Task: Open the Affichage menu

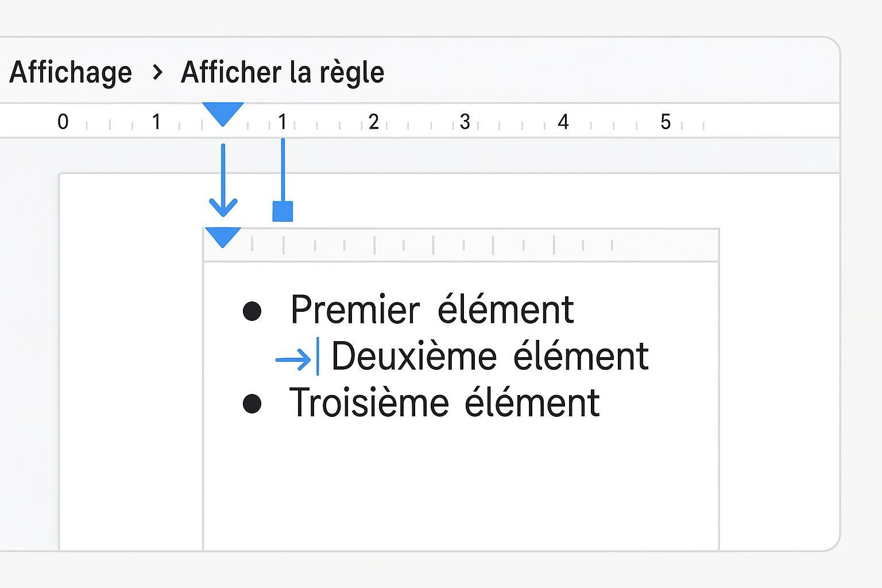Action: coord(71,72)
